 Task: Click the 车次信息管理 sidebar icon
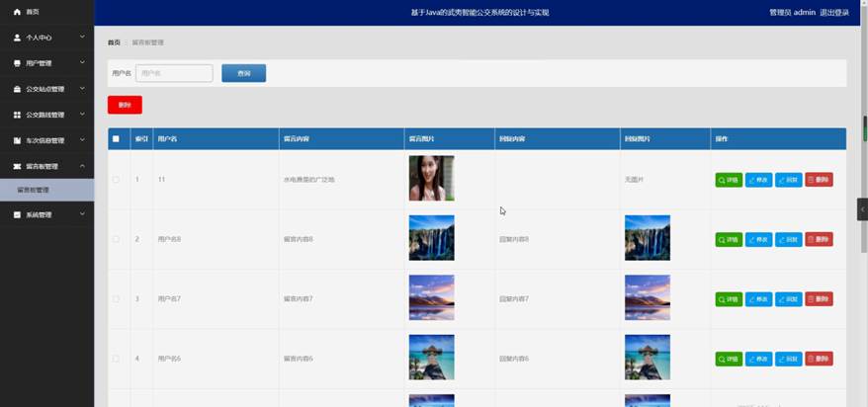tap(17, 141)
